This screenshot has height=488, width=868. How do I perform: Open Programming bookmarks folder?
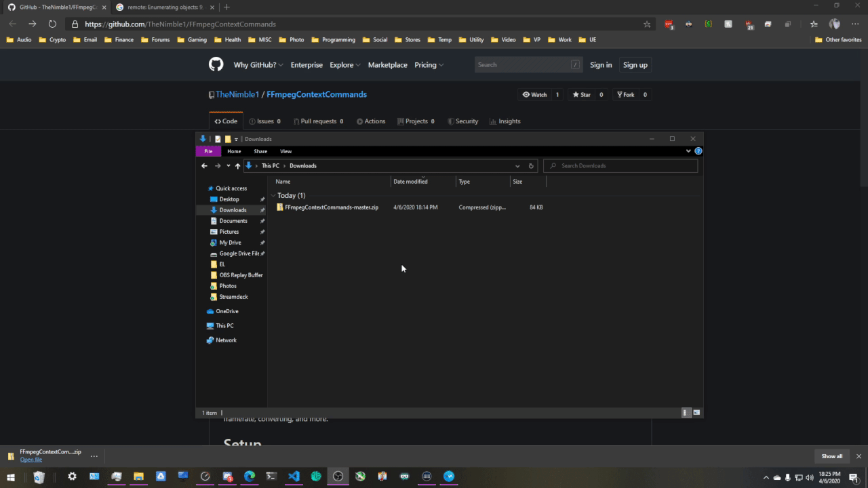tap(334, 40)
